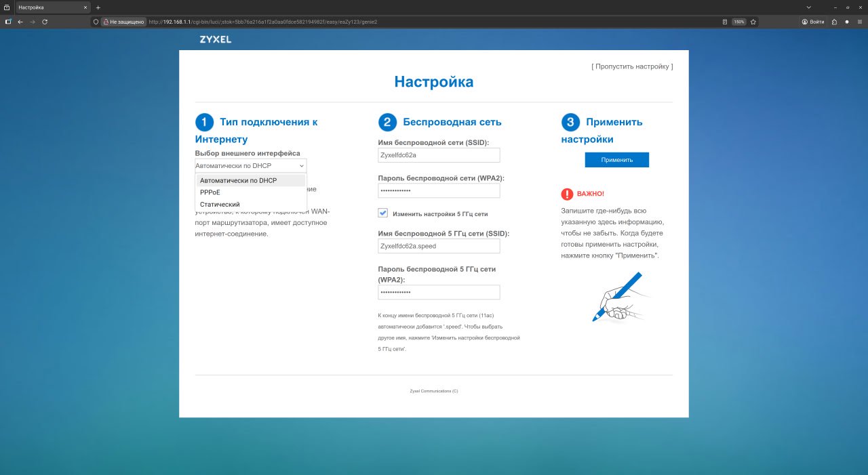
Task: Open the browser extensions puzzle icon
Action: 834,22
